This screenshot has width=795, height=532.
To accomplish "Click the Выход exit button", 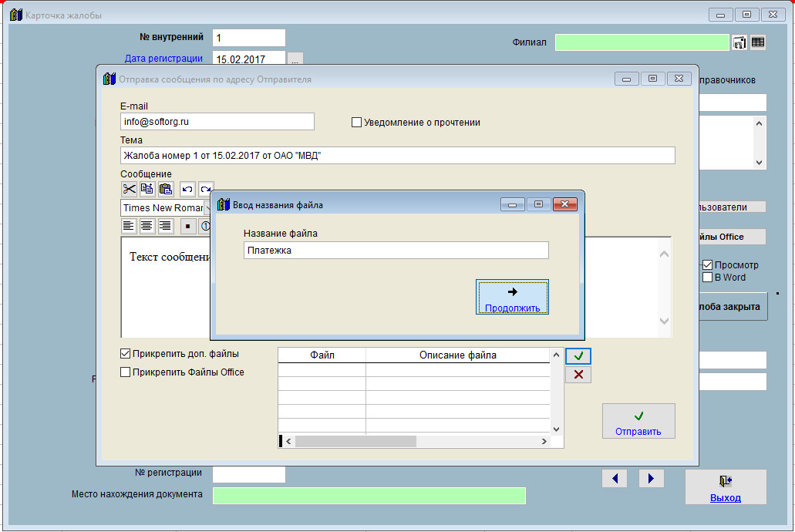I will pos(726,487).
